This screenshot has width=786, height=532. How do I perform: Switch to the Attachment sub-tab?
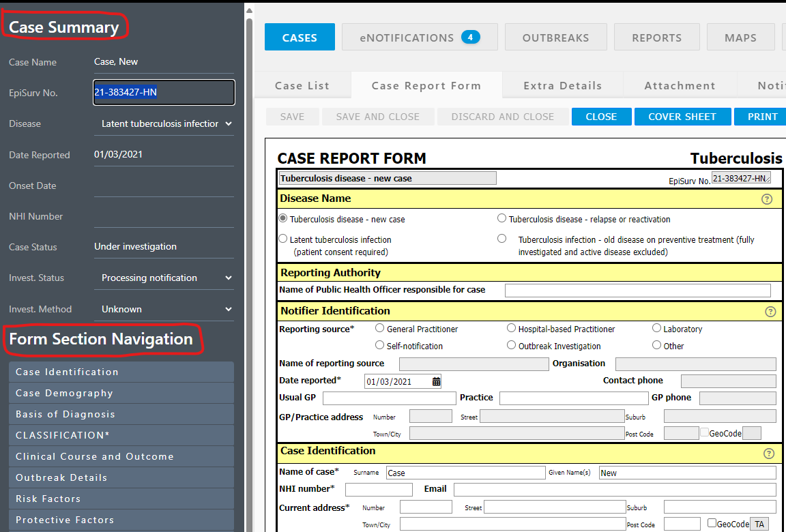tap(680, 86)
